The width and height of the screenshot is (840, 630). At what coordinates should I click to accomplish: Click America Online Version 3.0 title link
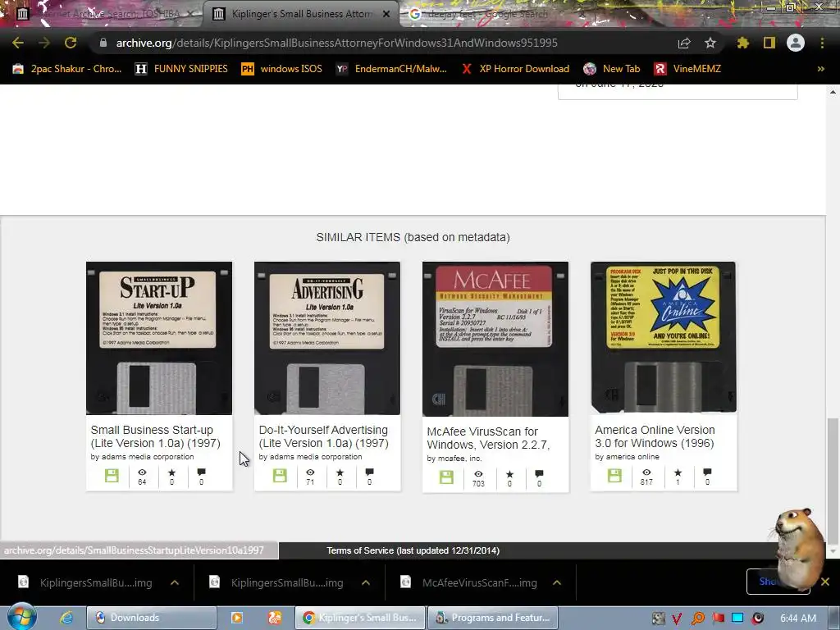(655, 436)
